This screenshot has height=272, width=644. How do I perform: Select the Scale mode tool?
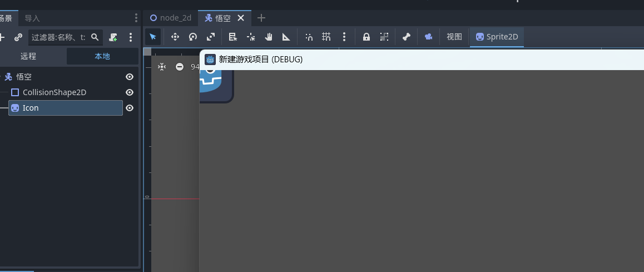coord(211,37)
